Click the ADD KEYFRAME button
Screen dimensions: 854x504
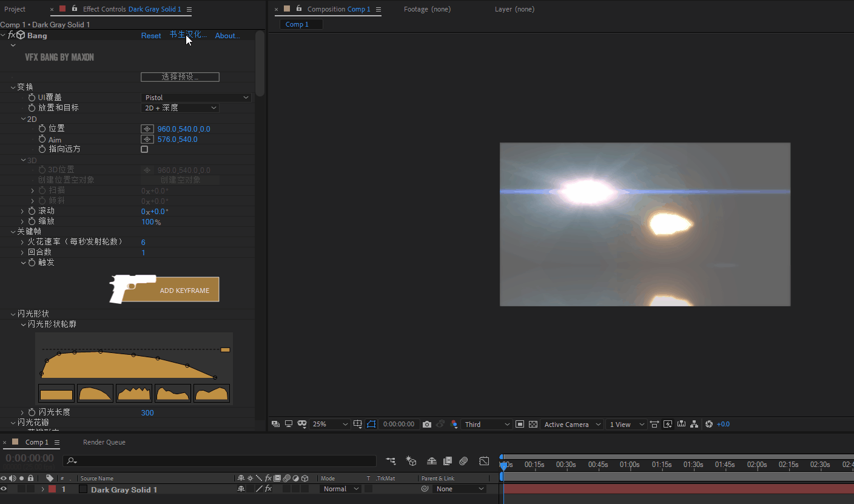184,291
